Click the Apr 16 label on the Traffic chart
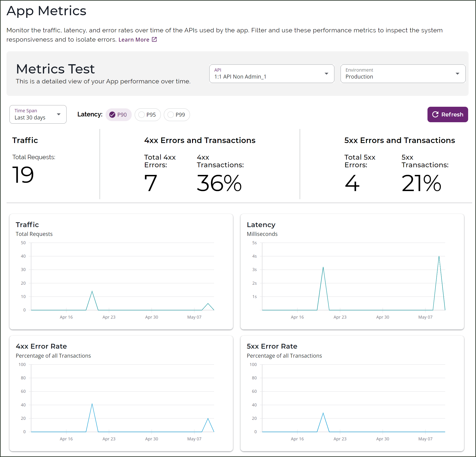This screenshot has width=476, height=457. (x=66, y=317)
